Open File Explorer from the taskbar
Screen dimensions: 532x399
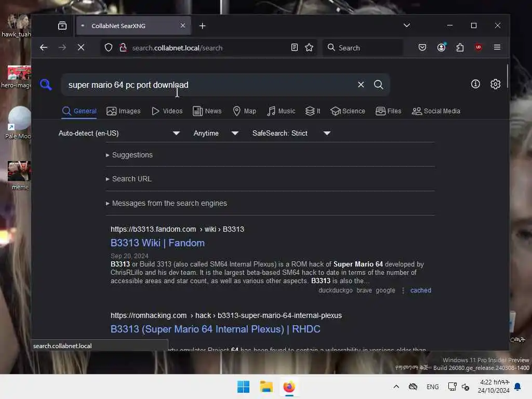pos(267,387)
